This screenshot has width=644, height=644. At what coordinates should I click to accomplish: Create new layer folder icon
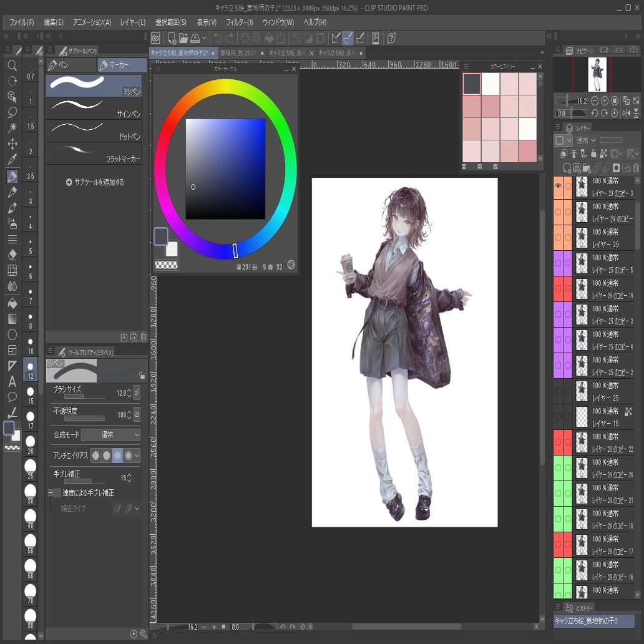586,168
